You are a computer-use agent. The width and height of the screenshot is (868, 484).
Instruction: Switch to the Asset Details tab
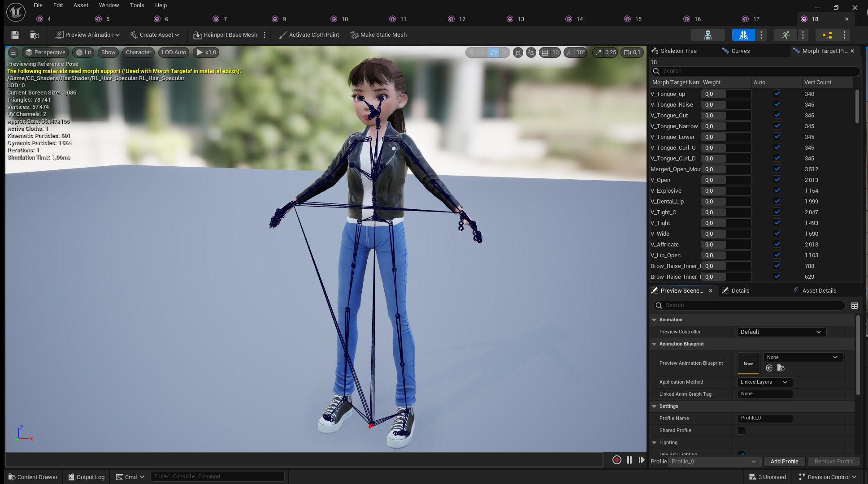point(819,291)
